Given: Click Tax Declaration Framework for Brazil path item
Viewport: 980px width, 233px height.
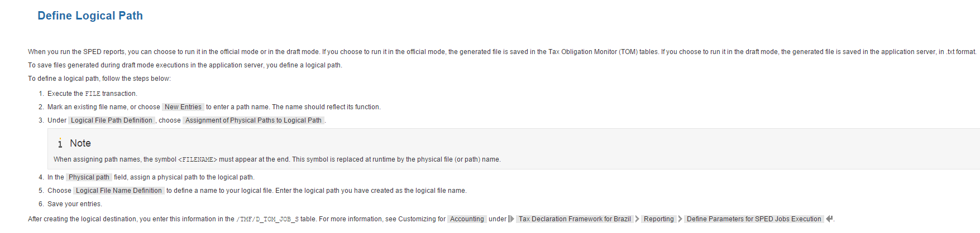Looking at the screenshot, I should (x=574, y=219).
